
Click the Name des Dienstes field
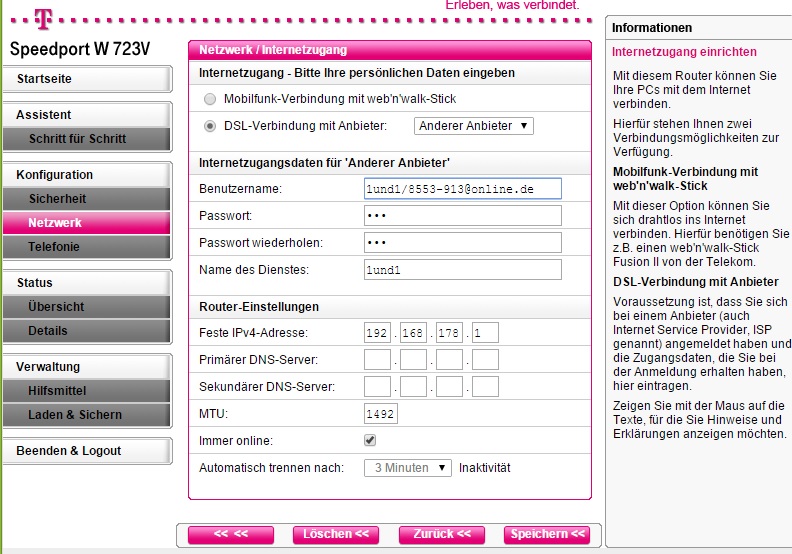pyautogui.click(x=462, y=269)
